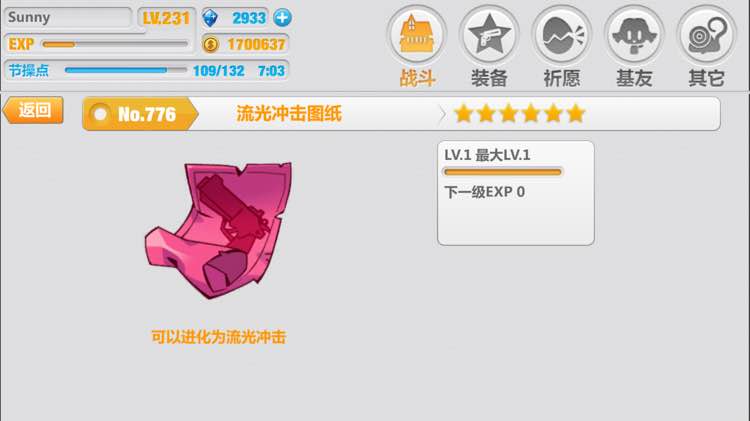Click the 返回 back button
The image size is (750, 421).
33,111
